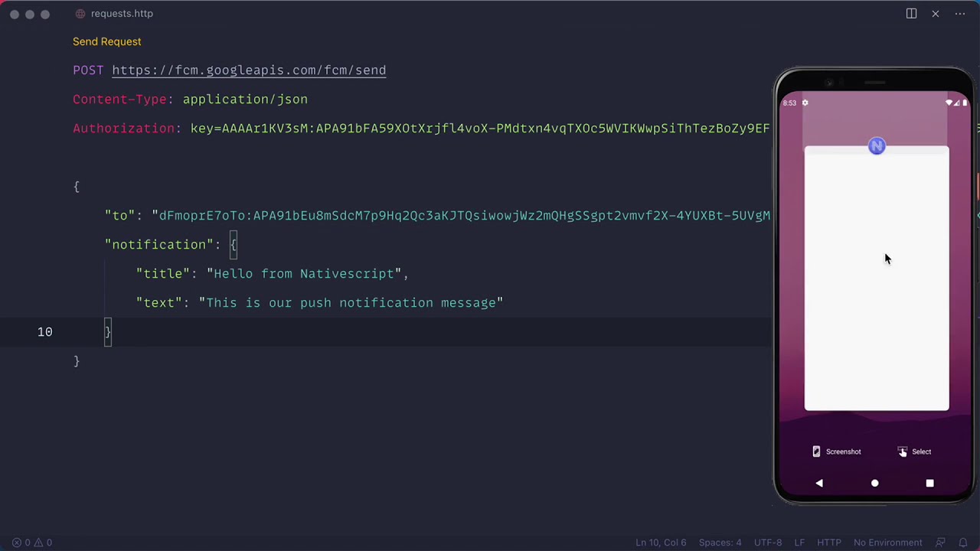Tap the Screenshot button on the emulator
This screenshot has height=551, width=980.
point(836,452)
